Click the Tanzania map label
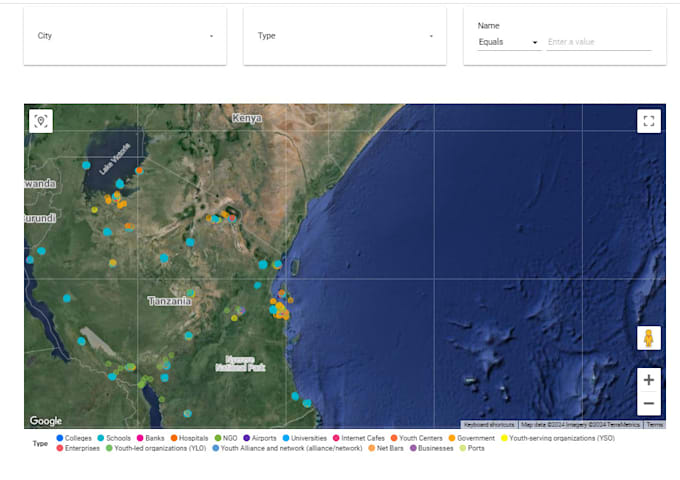The height and width of the screenshot is (480, 680). 170,301
